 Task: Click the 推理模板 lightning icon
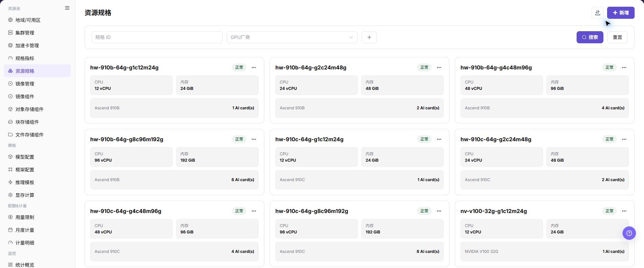tap(10, 182)
